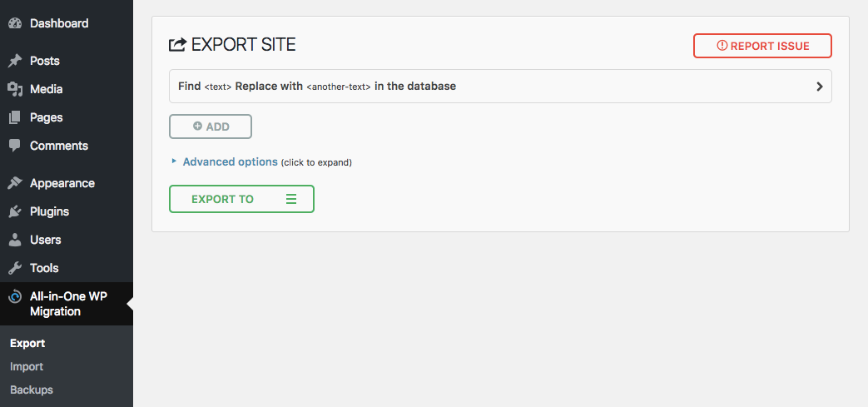Click the All-in-One WP Migration icon
This screenshot has width=868, height=407.
14,297
